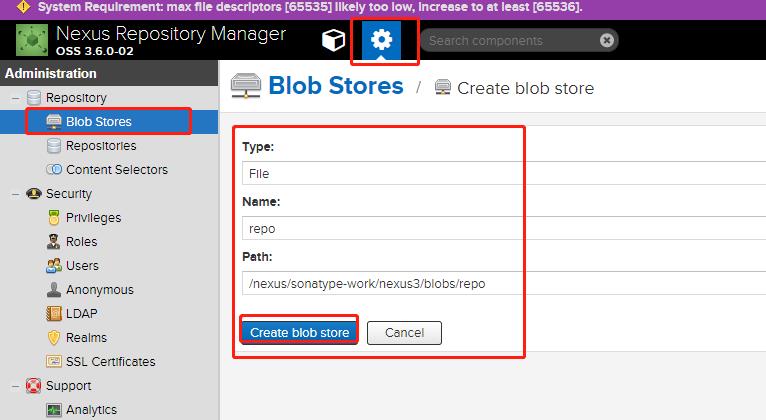The image size is (766, 420).
Task: Click the Repository database icon
Action: [x=34, y=98]
